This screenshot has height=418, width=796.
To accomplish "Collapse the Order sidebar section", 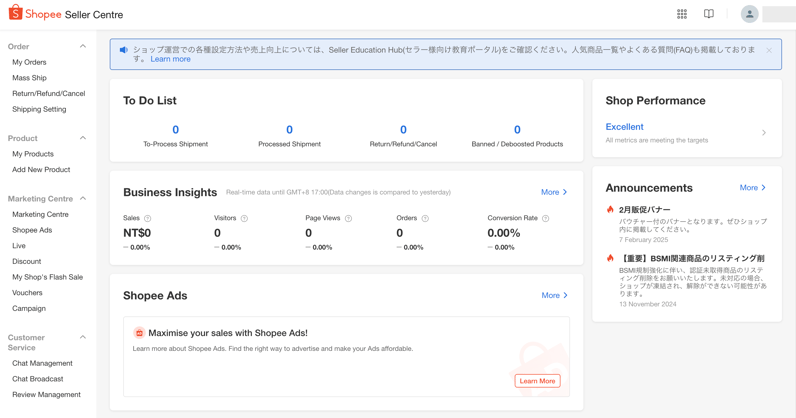I will point(83,46).
